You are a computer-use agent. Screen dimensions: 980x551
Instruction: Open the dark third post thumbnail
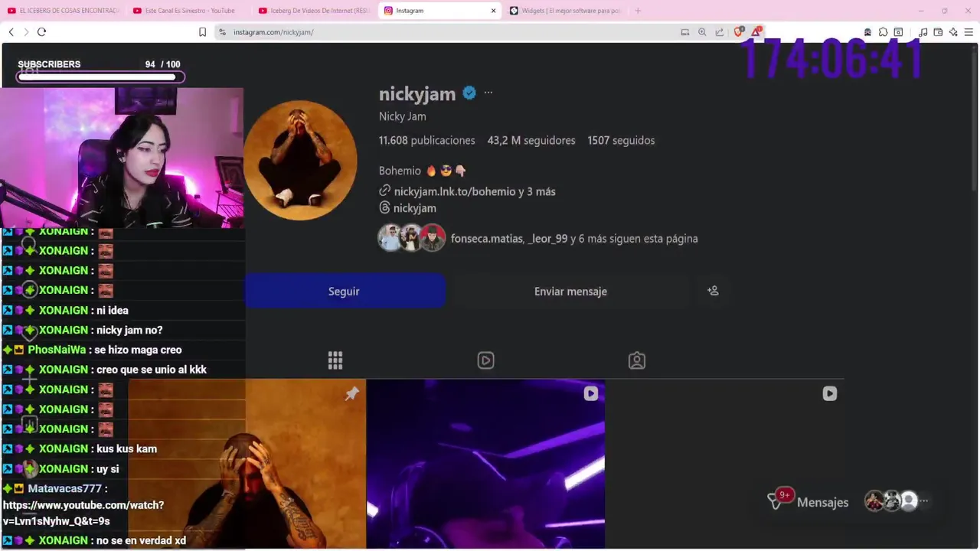tap(725, 464)
